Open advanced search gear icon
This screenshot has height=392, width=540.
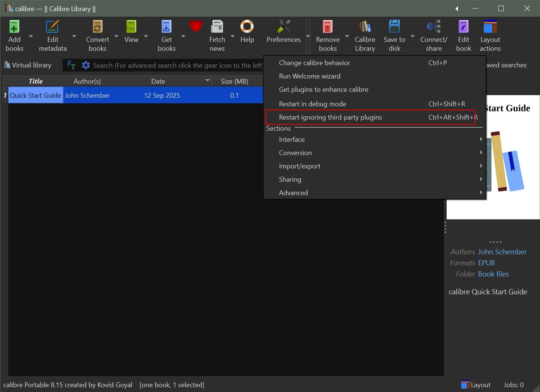tap(86, 65)
